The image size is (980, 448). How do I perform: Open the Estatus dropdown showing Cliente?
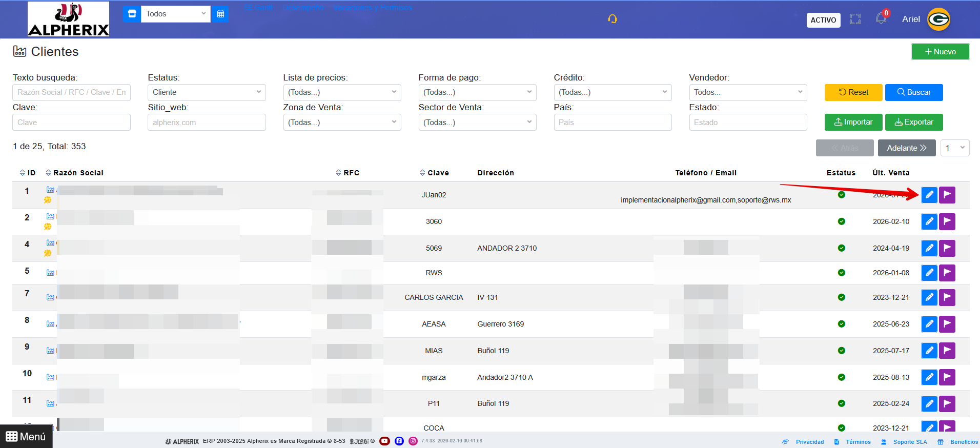click(207, 92)
